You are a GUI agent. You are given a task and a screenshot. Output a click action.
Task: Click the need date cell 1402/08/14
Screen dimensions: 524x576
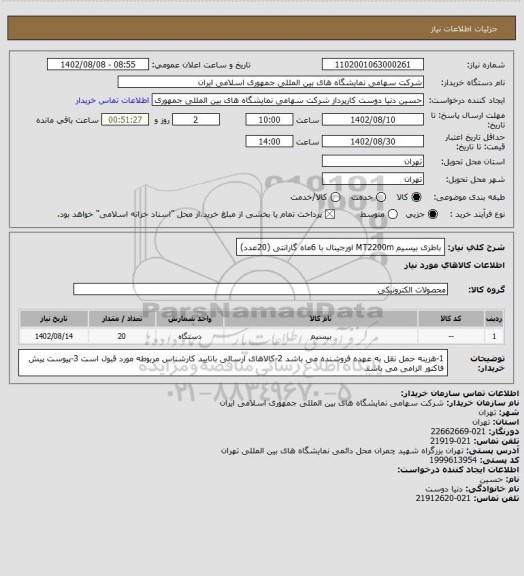[54, 336]
